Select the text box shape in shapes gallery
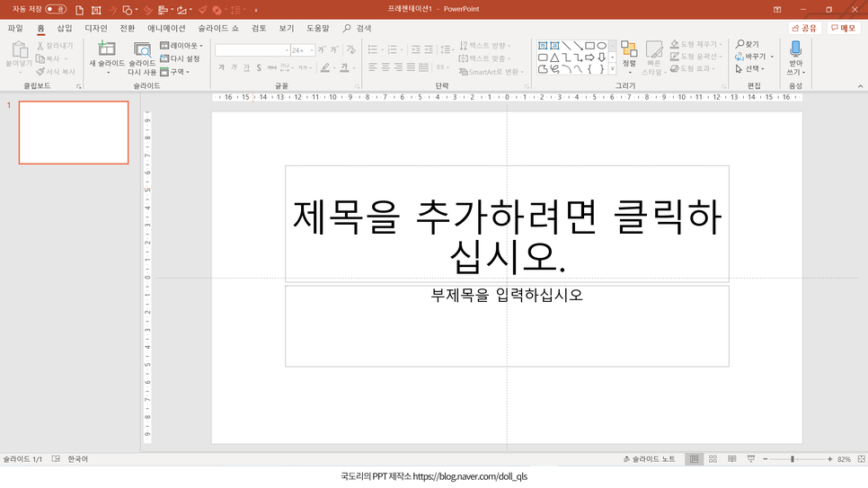868x488 pixels. [543, 46]
